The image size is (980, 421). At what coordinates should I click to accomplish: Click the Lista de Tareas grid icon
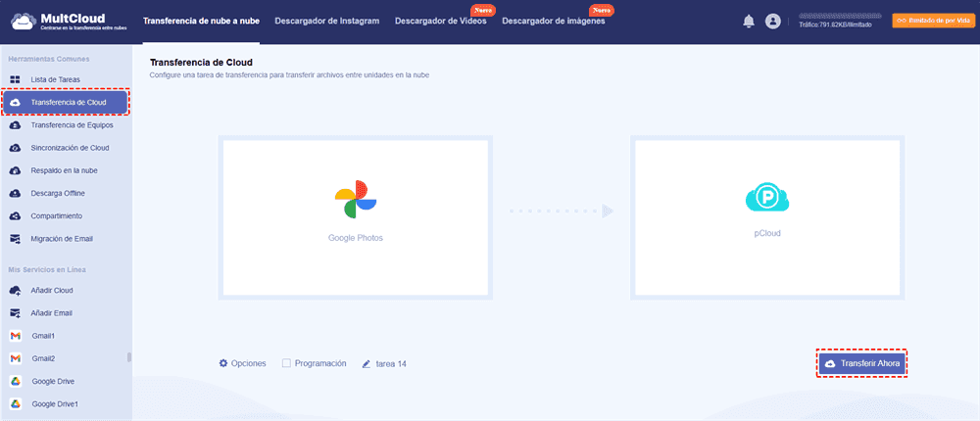[16, 80]
